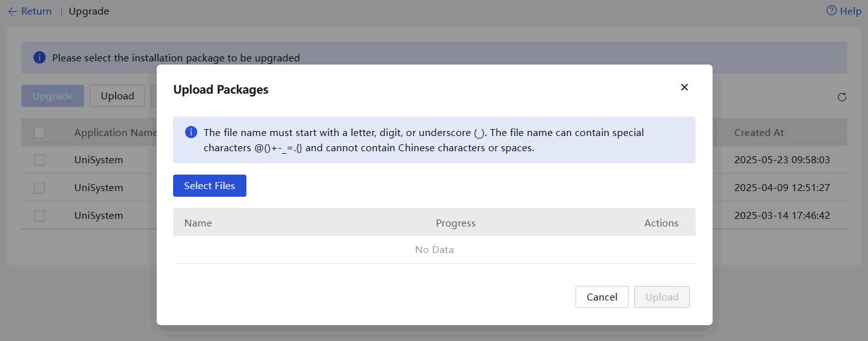Click the Return back arrow icon
The height and width of the screenshot is (341, 868).
(x=13, y=11)
